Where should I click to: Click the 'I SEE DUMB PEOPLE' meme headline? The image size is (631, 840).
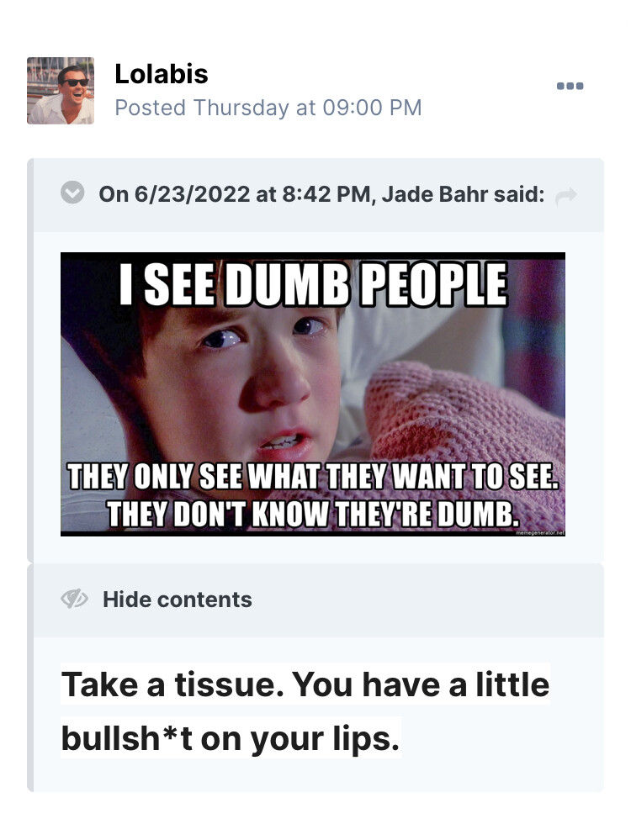[x=313, y=284]
